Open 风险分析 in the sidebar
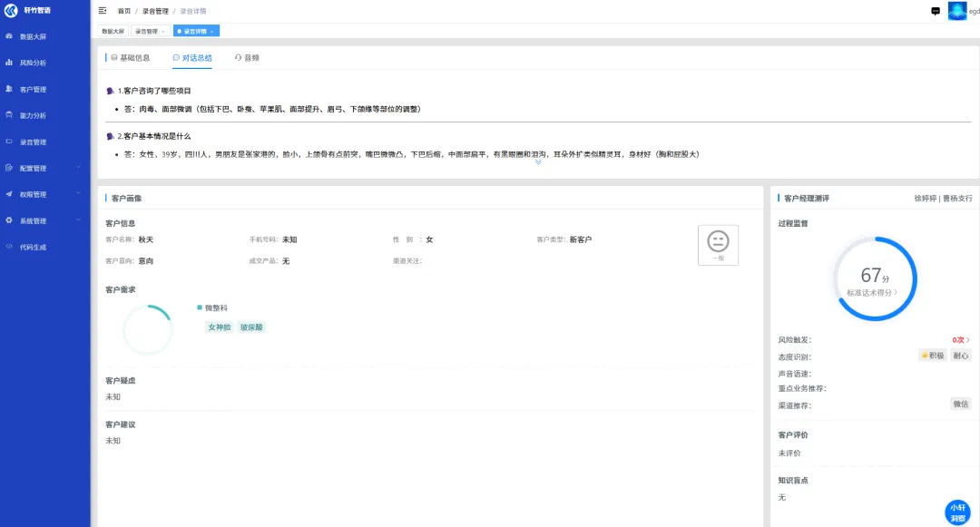Viewport: 980px width, 527px height. pos(33,63)
